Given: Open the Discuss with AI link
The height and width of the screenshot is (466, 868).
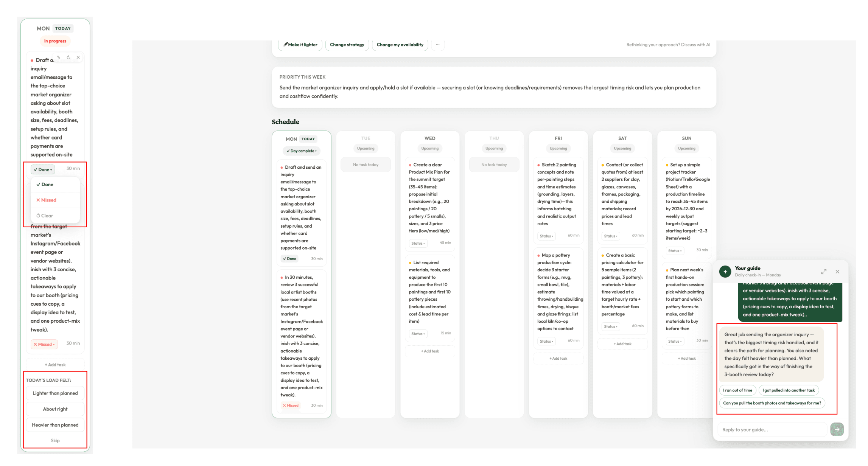Looking at the screenshot, I should [695, 45].
